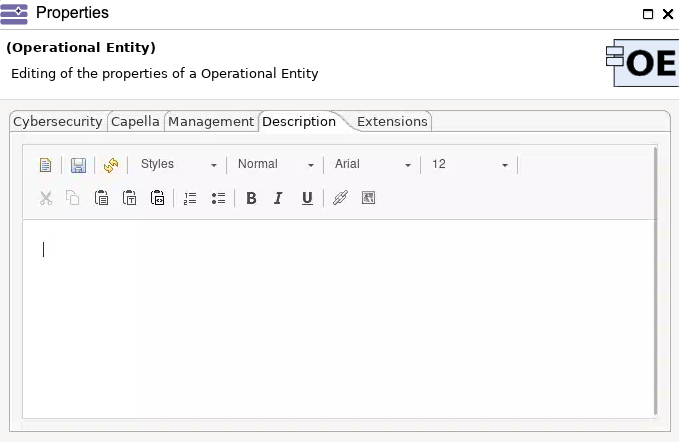Save the description with the floppy disk icon

coord(78,165)
